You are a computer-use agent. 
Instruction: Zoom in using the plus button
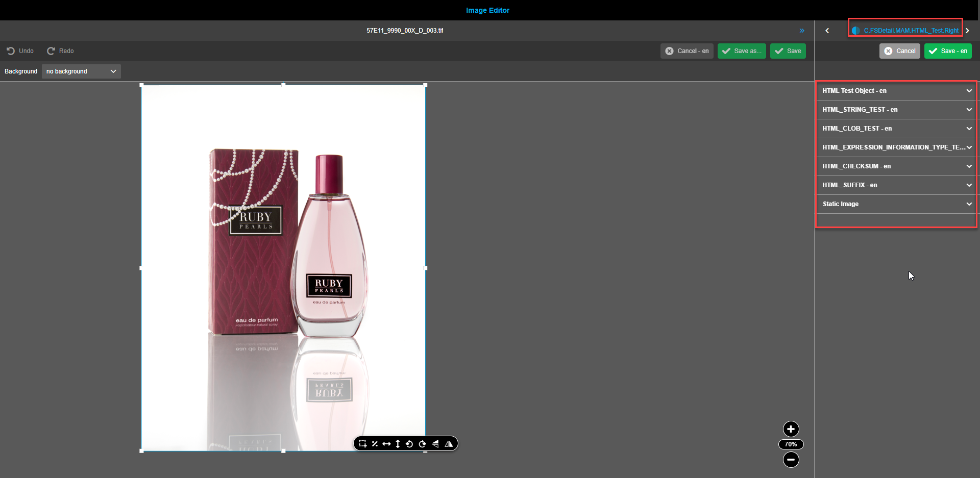[x=790, y=429]
